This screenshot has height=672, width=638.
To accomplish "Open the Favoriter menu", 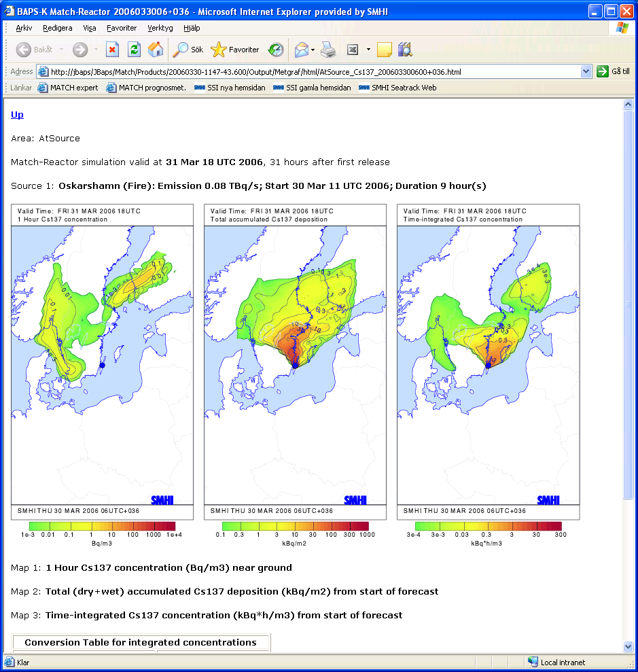I will 121,28.
